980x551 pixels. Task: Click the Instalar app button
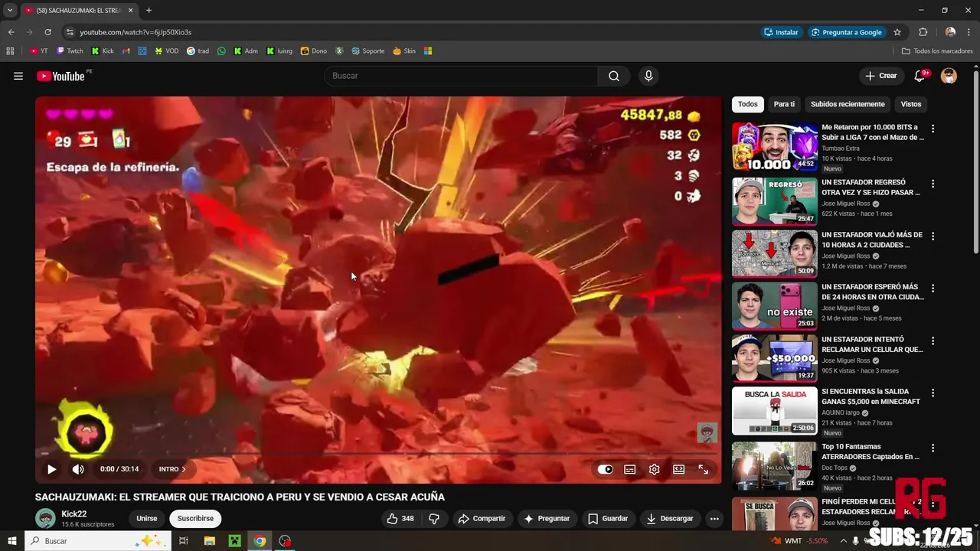click(x=781, y=32)
